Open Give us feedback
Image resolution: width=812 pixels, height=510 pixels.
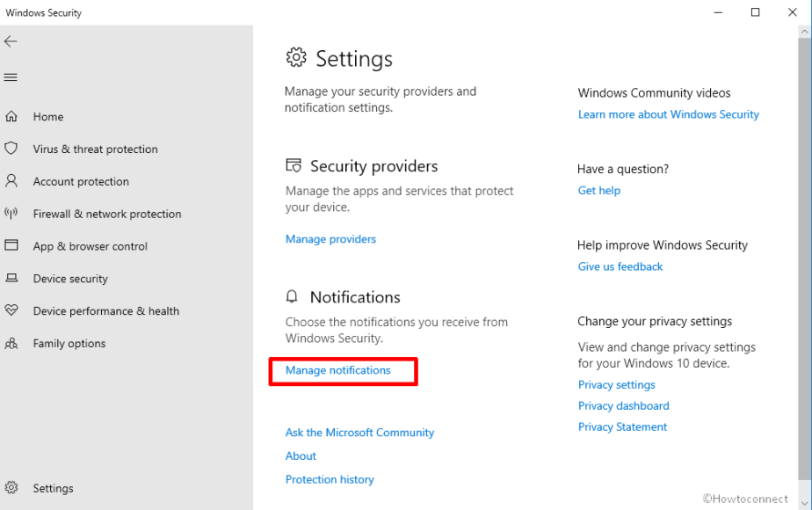tap(620, 266)
